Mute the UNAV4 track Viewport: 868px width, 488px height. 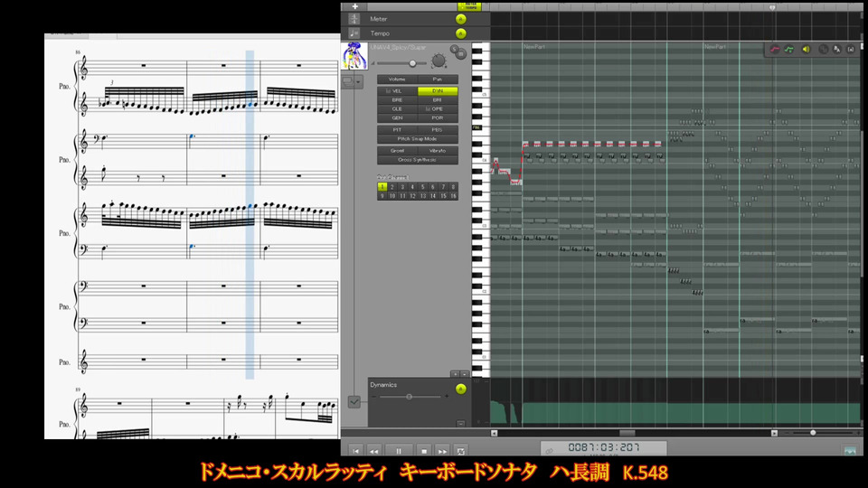point(461,54)
